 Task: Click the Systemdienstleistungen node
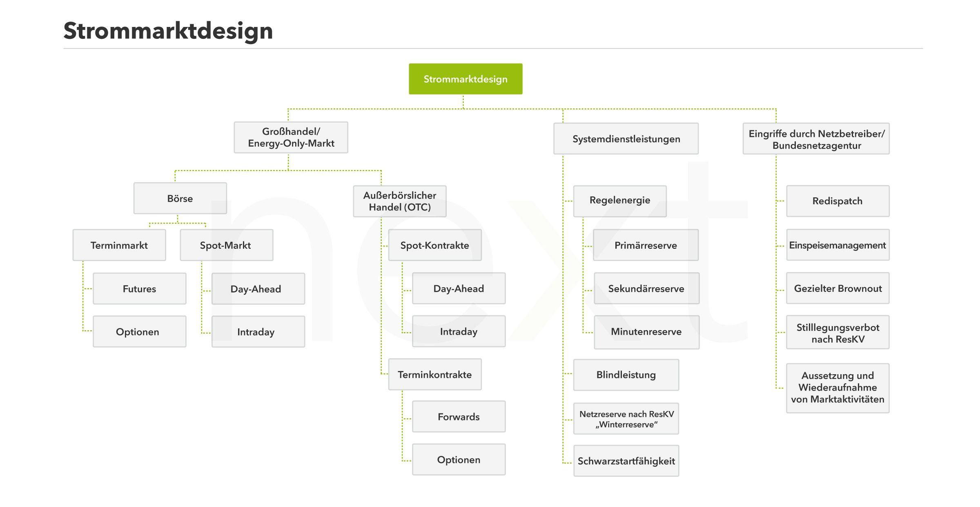[x=626, y=139]
